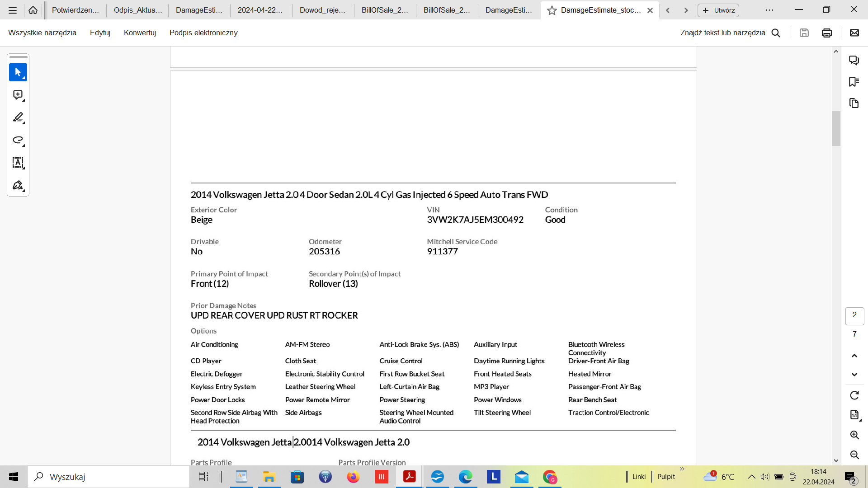Open Mail app from taskbar
Image resolution: width=868 pixels, height=488 pixels.
[521, 477]
